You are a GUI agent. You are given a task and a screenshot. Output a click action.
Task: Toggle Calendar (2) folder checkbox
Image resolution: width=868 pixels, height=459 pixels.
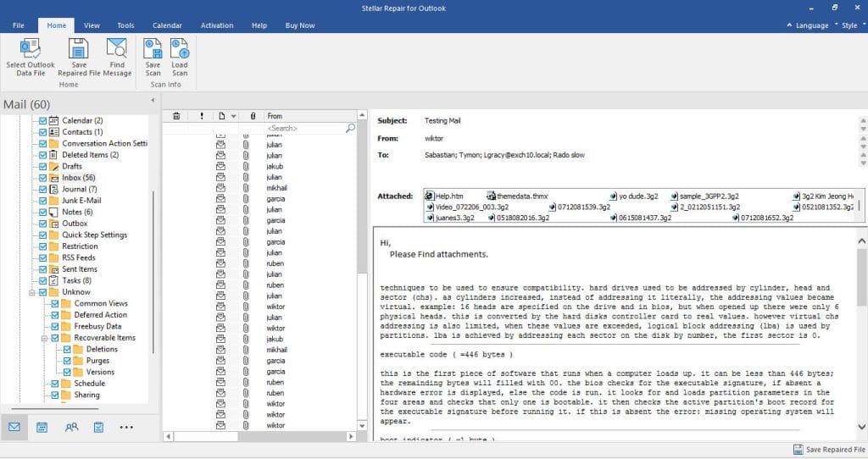tap(42, 120)
